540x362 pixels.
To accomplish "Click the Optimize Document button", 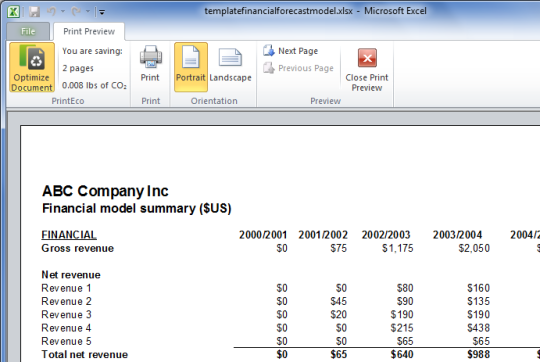I will [32, 68].
